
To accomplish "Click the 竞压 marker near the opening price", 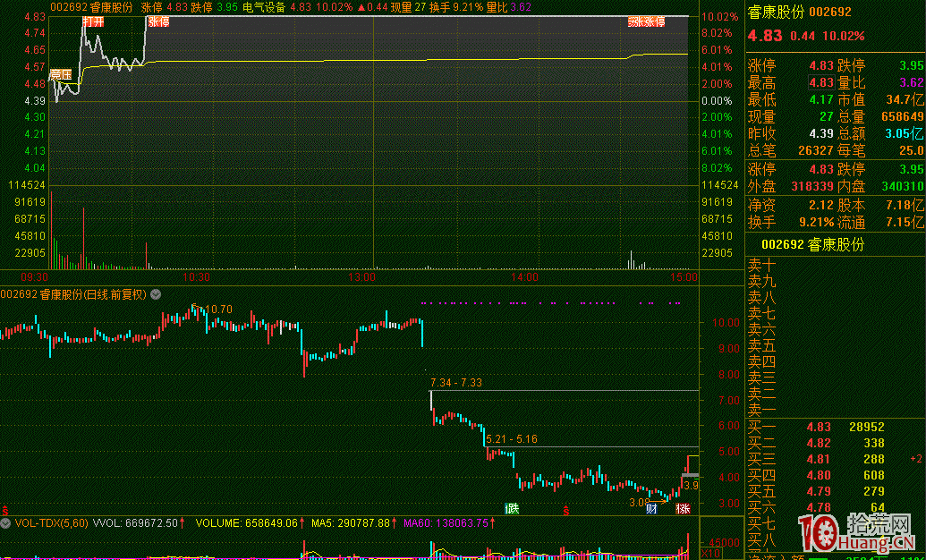I will pyautogui.click(x=61, y=74).
